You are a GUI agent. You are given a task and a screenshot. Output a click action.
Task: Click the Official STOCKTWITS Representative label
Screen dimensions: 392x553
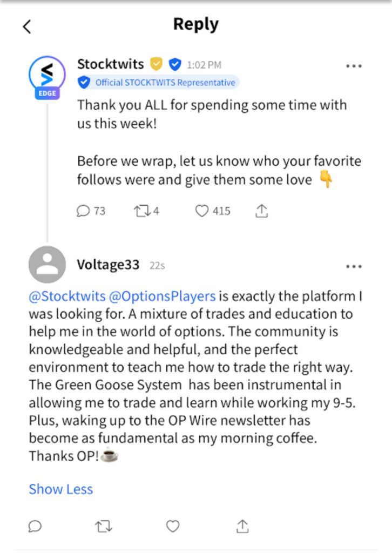[x=158, y=83]
